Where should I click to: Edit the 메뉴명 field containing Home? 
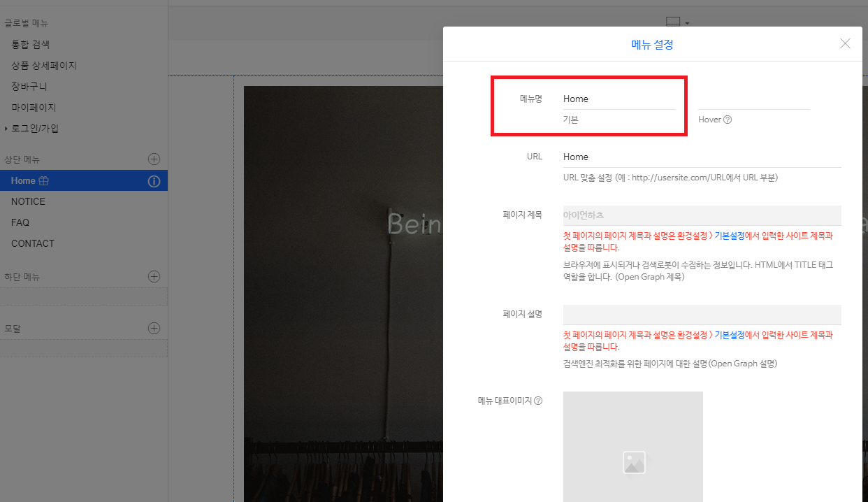point(619,99)
